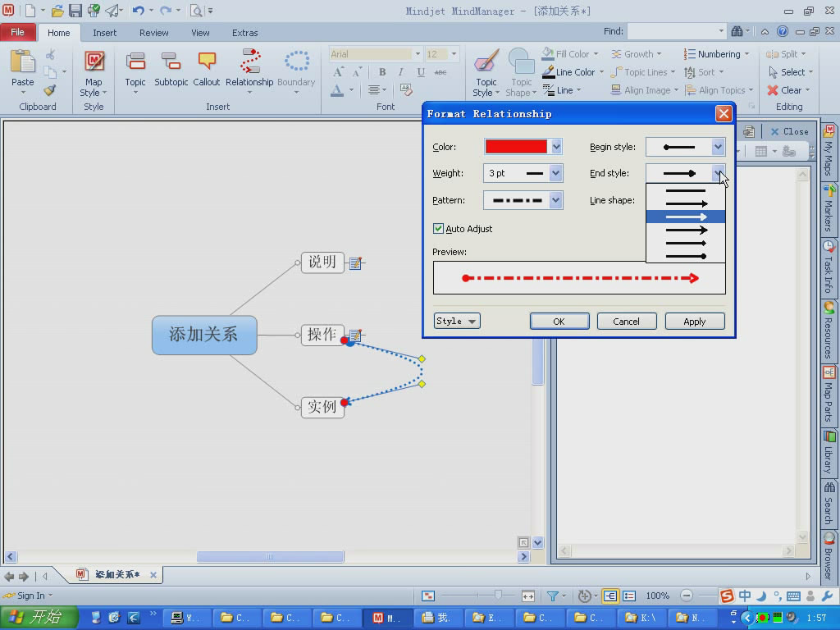Toggle Italic formatting
Screen dimensions: 840x630
[400, 72]
